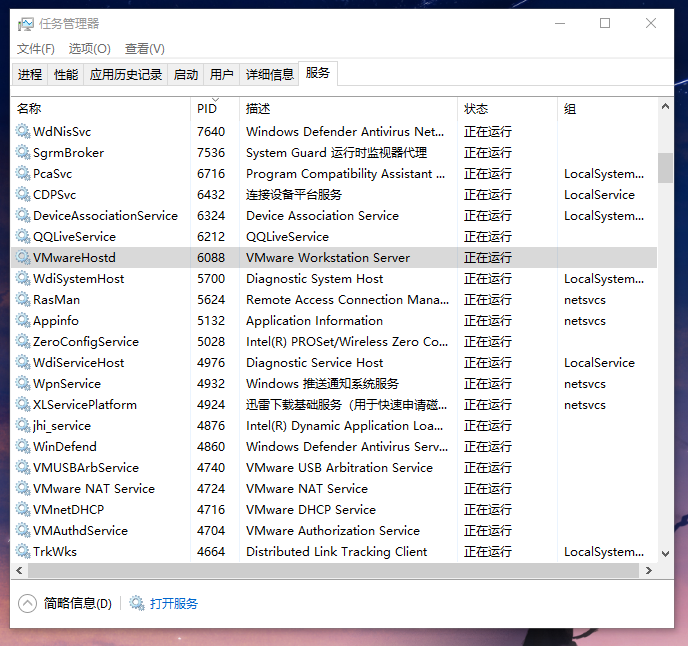The width and height of the screenshot is (688, 646).
Task: Click the horizontal scrollbar left arrow
Action: point(19,570)
